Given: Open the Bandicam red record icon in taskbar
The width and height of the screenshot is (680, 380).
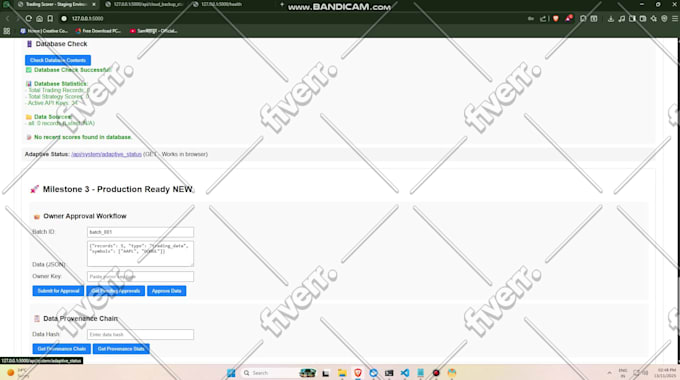Looking at the screenshot, I should click(x=436, y=373).
